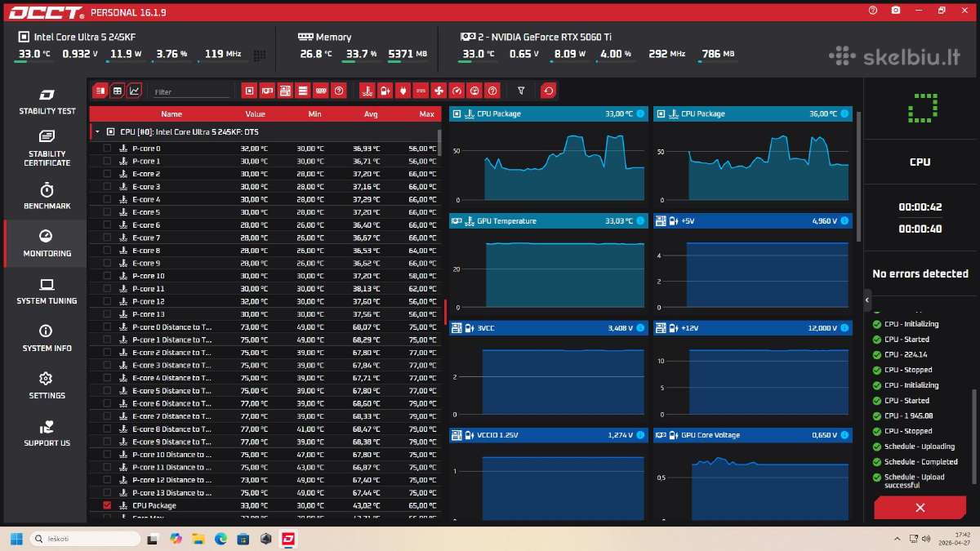The image size is (980, 551).
Task: Toggle RAM module filter icon
Action: (x=321, y=91)
